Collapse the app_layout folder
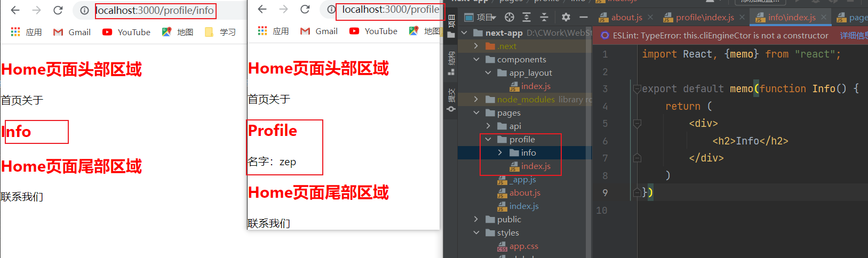This screenshot has height=258, width=868. pyautogui.click(x=488, y=72)
